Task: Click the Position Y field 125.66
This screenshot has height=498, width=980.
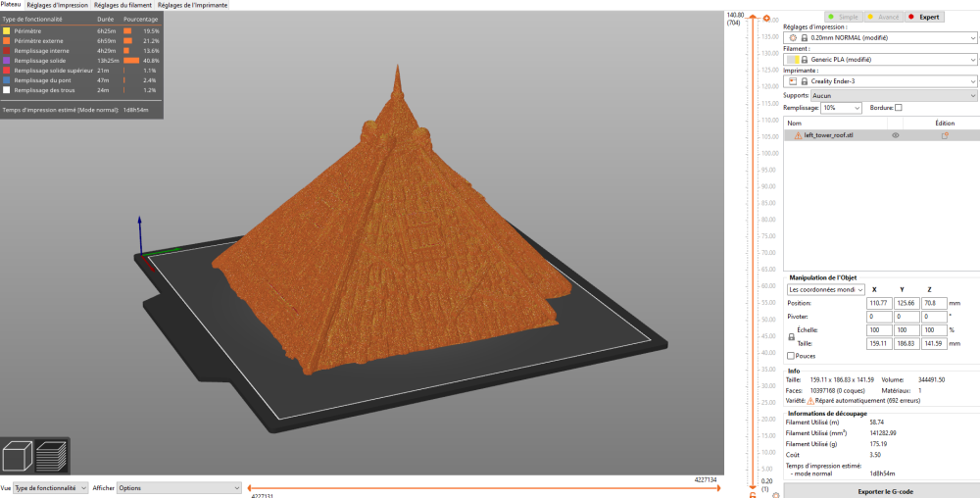Action: pyautogui.click(x=906, y=303)
